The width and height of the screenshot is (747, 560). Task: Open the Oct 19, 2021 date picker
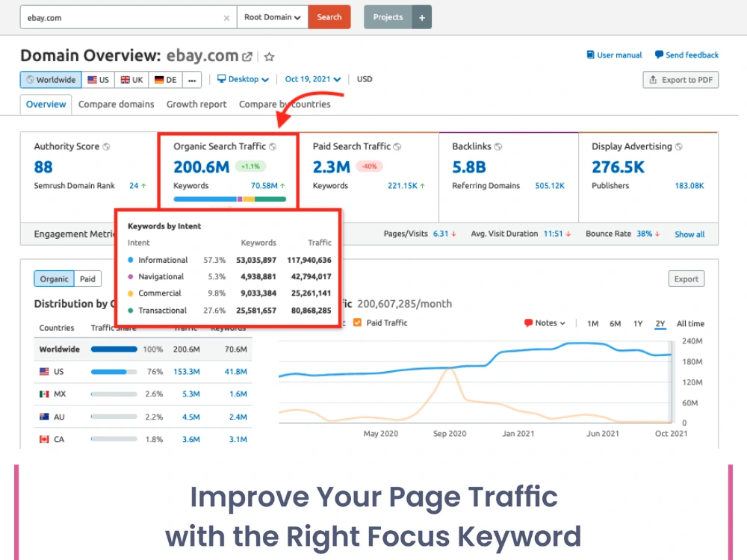[313, 79]
